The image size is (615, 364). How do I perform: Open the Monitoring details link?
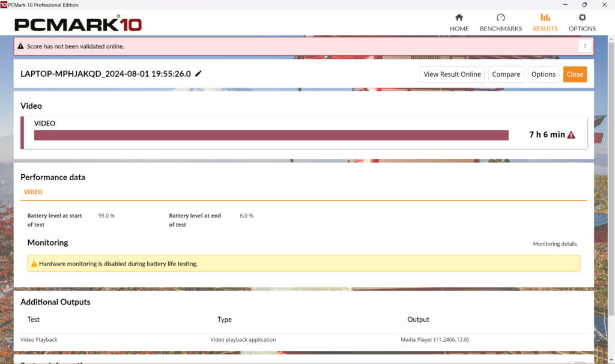click(x=554, y=244)
